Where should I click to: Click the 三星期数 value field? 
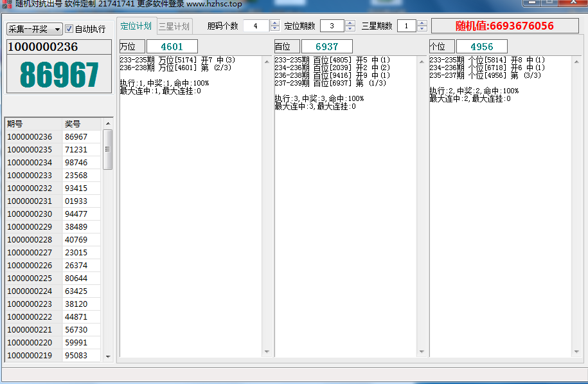[407, 26]
